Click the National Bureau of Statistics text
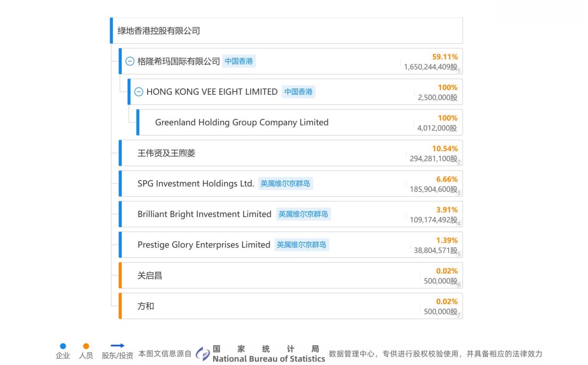 point(269,359)
